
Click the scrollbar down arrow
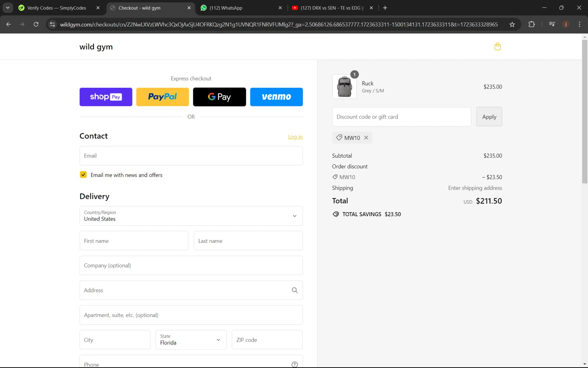584,364
